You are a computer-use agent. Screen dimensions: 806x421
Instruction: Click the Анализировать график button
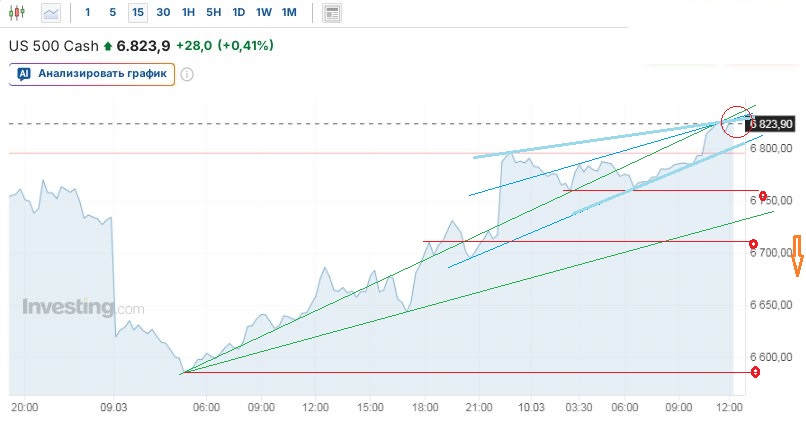[x=93, y=74]
